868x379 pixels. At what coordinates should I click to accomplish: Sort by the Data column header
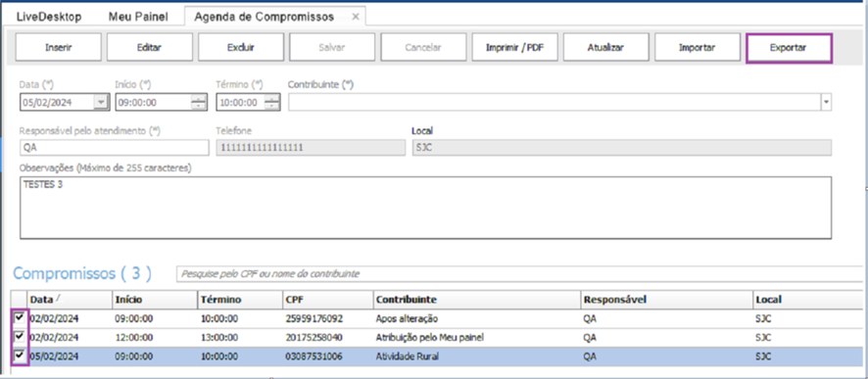(70, 300)
